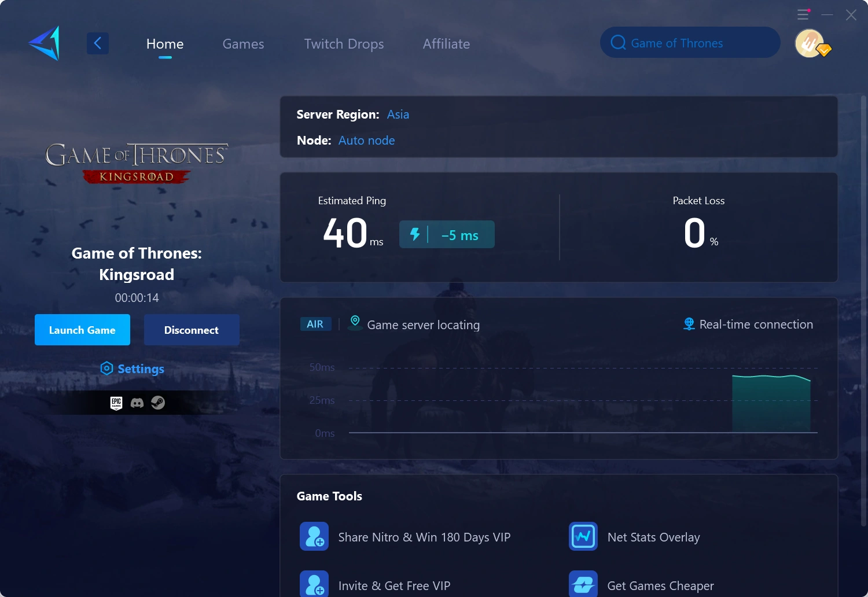Click the magnifier search icon
868x597 pixels.
click(x=618, y=43)
